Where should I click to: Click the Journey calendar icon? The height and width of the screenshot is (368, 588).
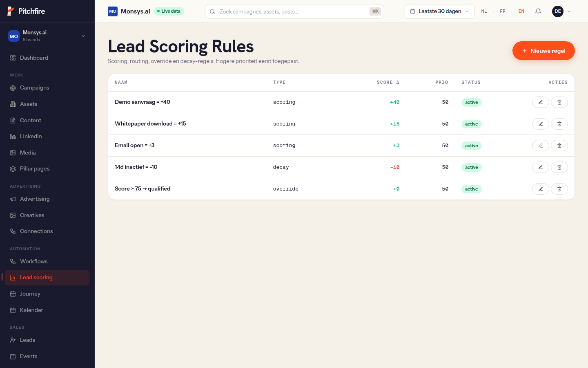click(13, 294)
